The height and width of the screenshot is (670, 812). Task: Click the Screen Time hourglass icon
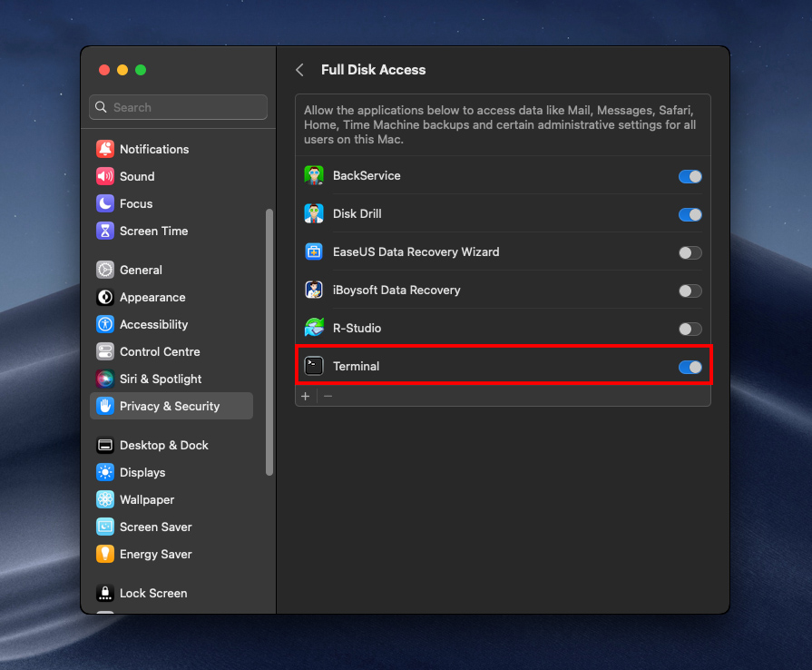click(x=105, y=231)
